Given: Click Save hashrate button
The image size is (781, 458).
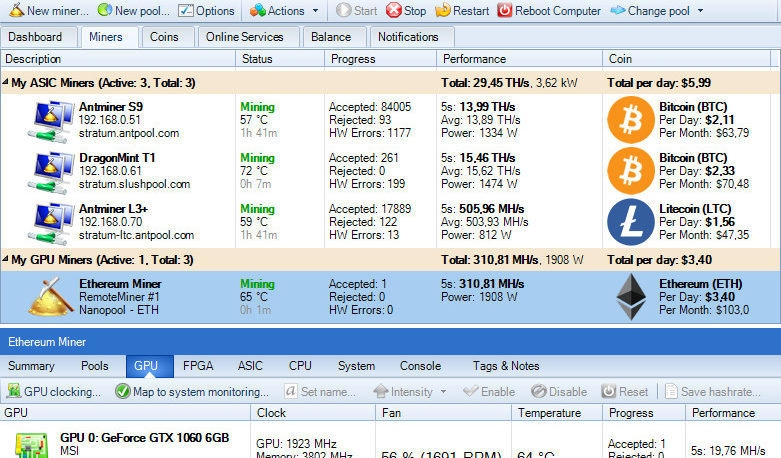Looking at the screenshot, I should coord(713,392).
